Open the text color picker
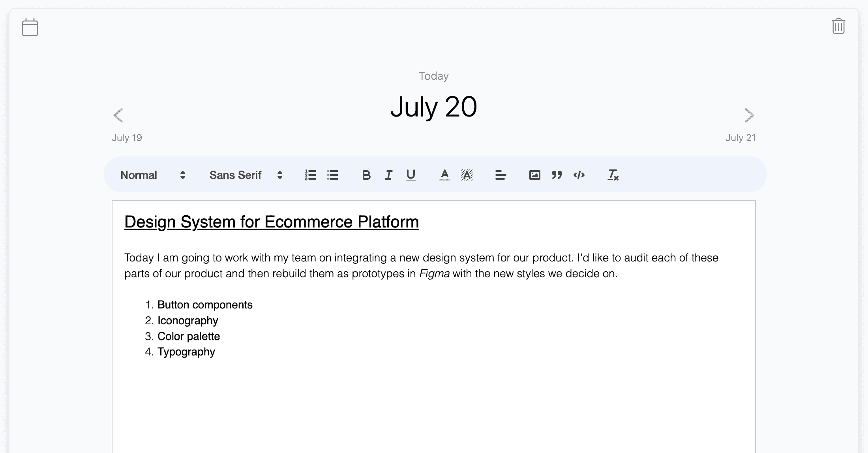Viewport: 868px width, 453px height. click(444, 175)
